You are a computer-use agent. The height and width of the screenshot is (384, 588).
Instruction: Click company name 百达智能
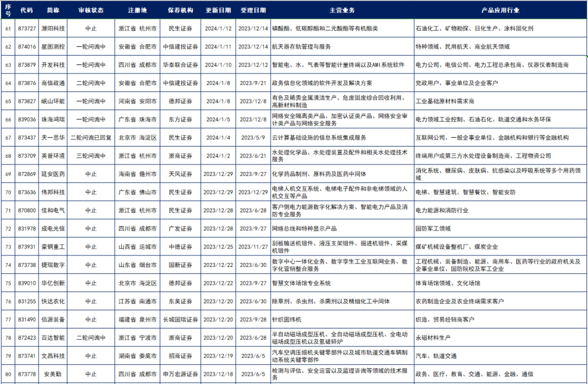[53, 338]
